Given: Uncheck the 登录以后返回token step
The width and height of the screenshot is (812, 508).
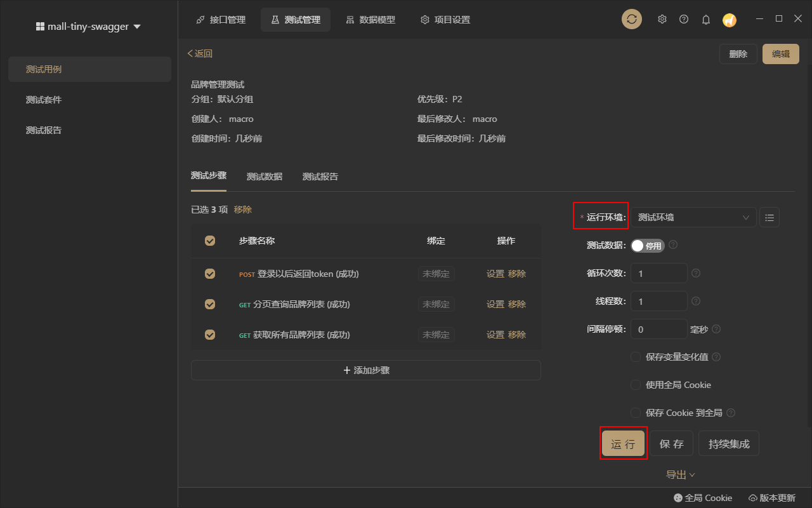Looking at the screenshot, I should [x=210, y=273].
